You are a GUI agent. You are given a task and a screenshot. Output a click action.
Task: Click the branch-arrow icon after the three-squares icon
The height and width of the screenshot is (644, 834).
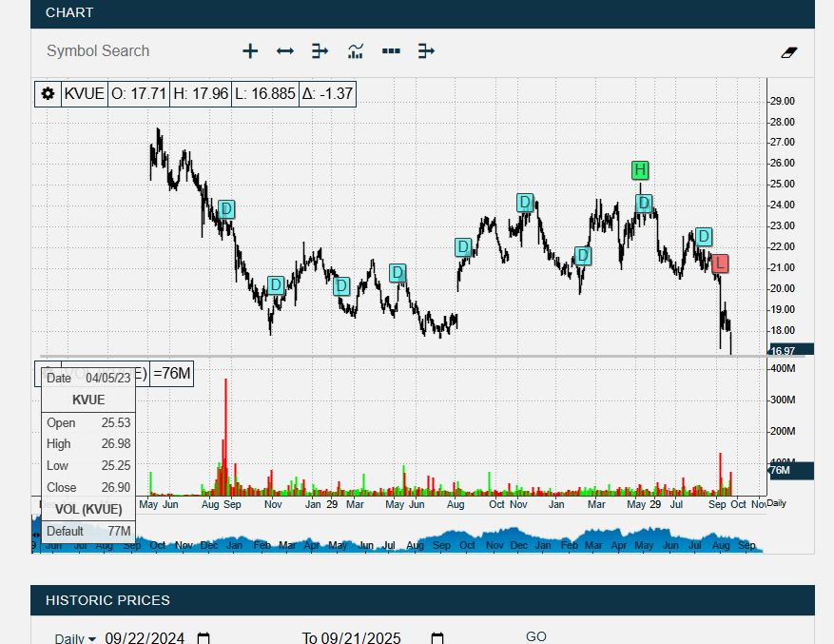(426, 51)
